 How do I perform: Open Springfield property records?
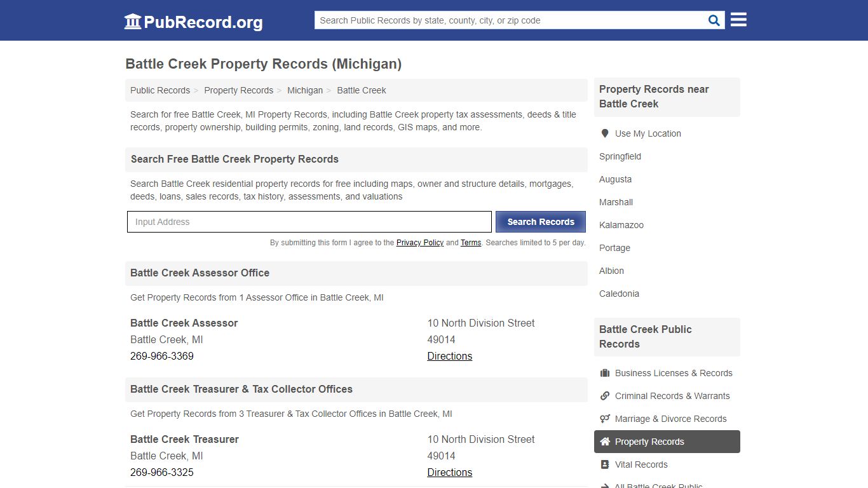pos(620,156)
